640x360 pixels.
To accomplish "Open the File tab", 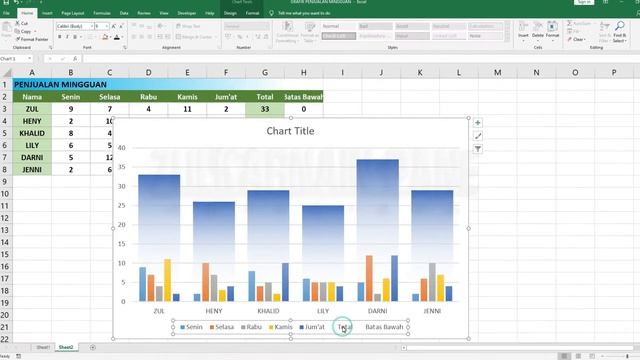I will click(7, 13).
